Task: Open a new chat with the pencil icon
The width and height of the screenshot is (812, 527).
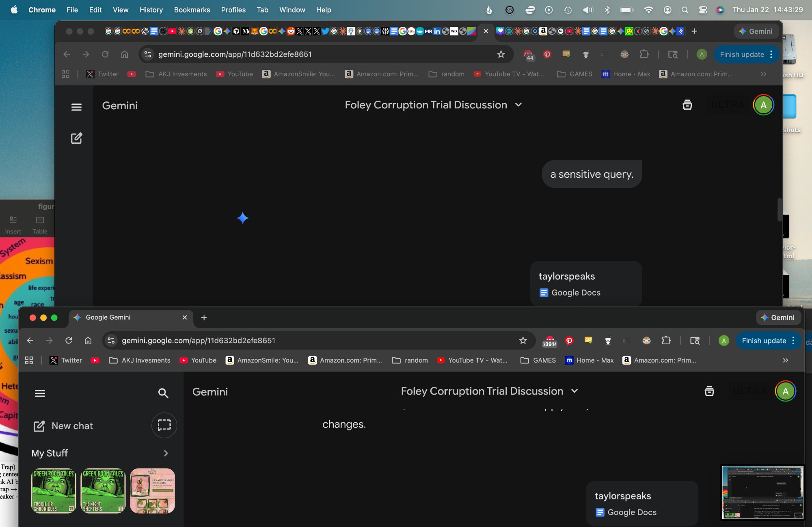Action: click(39, 426)
